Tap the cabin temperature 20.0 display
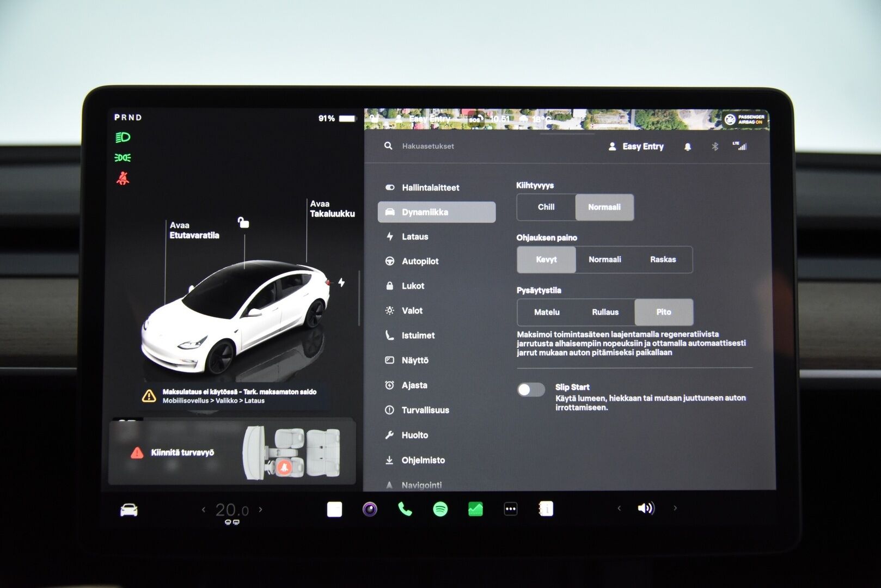This screenshot has width=881, height=588. pos(232,510)
